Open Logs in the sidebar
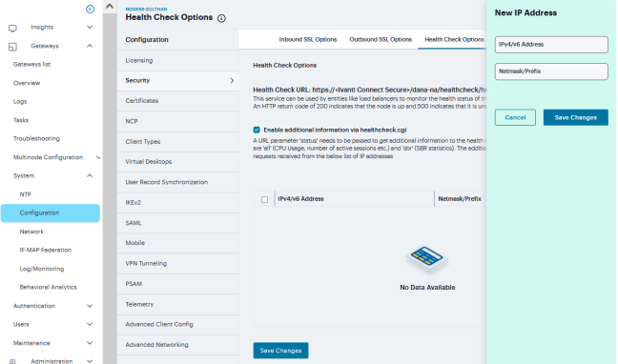Screen dimensions: 618x364 pos(20,102)
